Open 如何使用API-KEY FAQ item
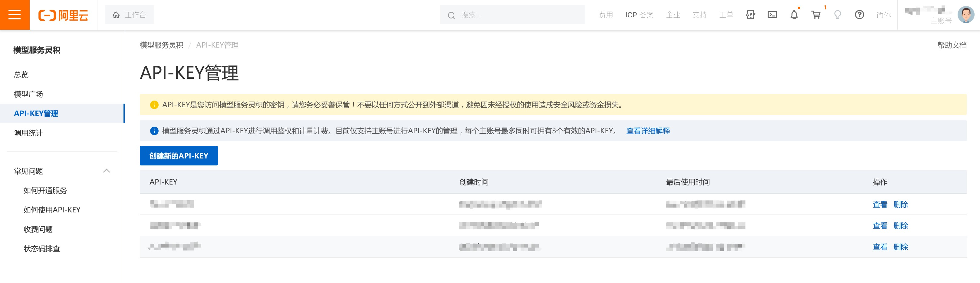This screenshot has height=283, width=980. [x=52, y=210]
